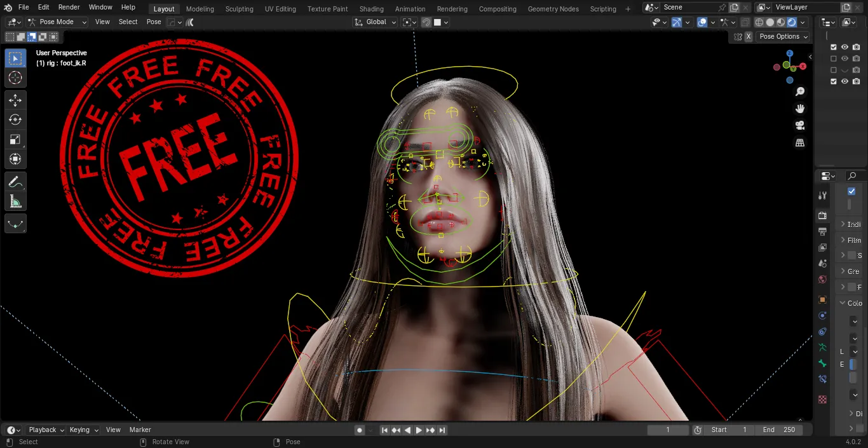
Task: Open the Output properties tab
Action: click(x=823, y=232)
